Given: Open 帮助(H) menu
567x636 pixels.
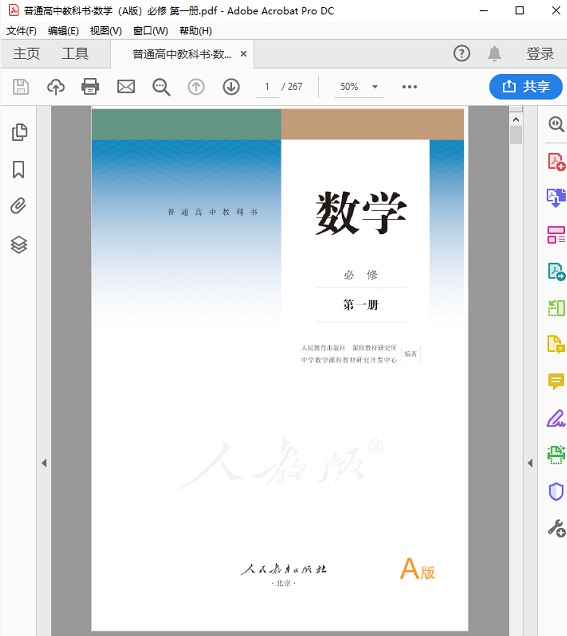Looking at the screenshot, I should tap(195, 31).
